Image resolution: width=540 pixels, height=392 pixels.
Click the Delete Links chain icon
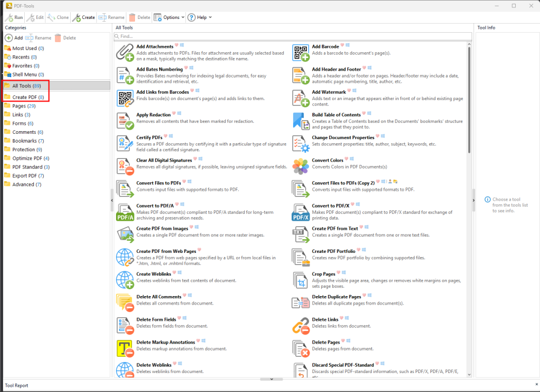click(x=301, y=326)
